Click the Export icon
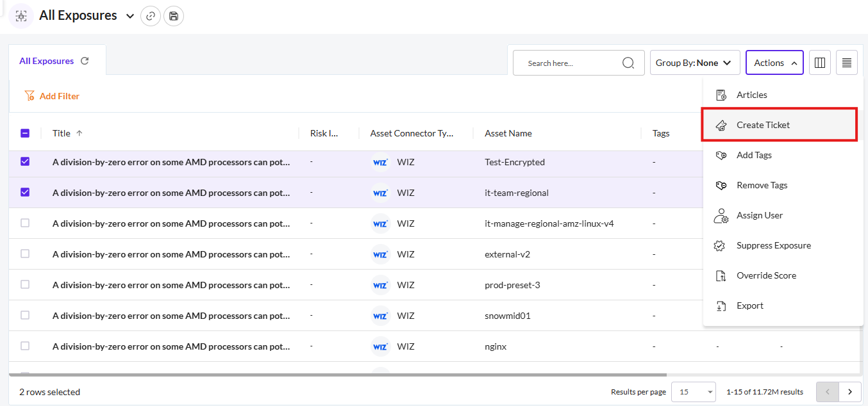 (721, 306)
